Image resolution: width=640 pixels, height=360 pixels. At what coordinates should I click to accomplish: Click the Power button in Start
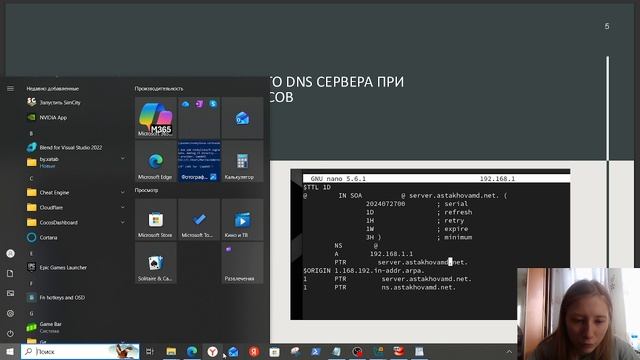(x=10, y=333)
